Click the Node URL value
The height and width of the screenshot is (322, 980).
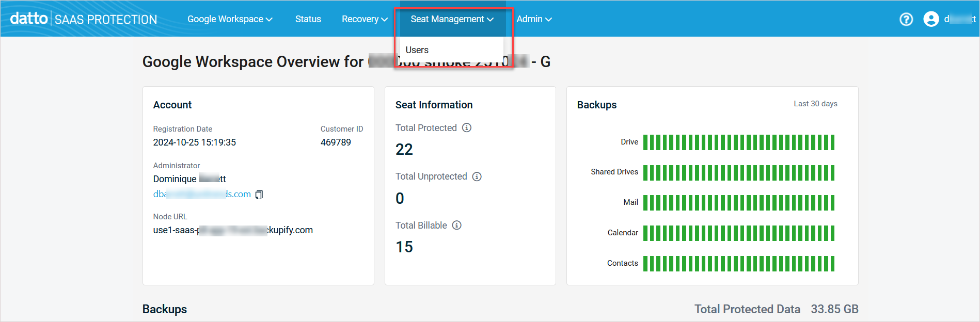pyautogui.click(x=233, y=230)
